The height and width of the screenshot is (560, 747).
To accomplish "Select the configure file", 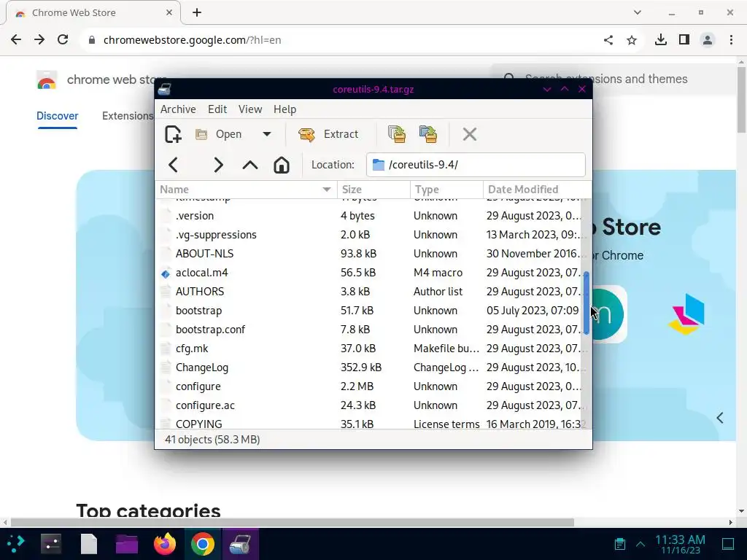I will pyautogui.click(x=369, y=386).
